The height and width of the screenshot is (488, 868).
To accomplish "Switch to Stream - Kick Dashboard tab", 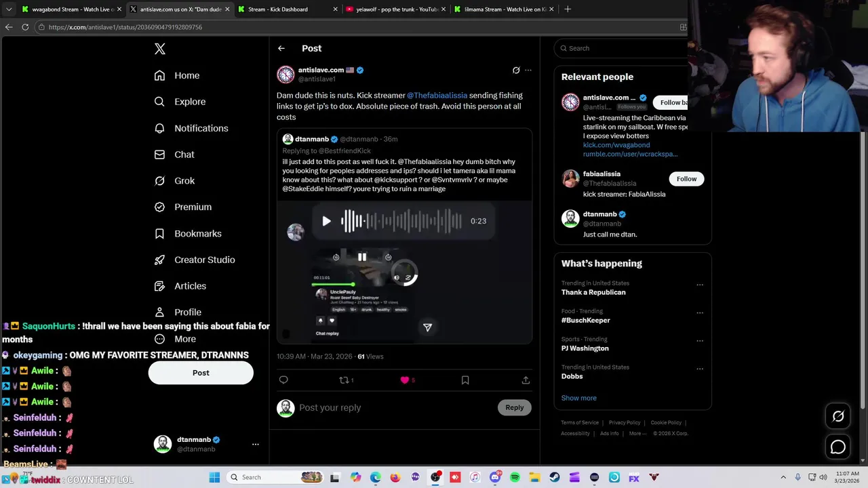I will click(287, 9).
